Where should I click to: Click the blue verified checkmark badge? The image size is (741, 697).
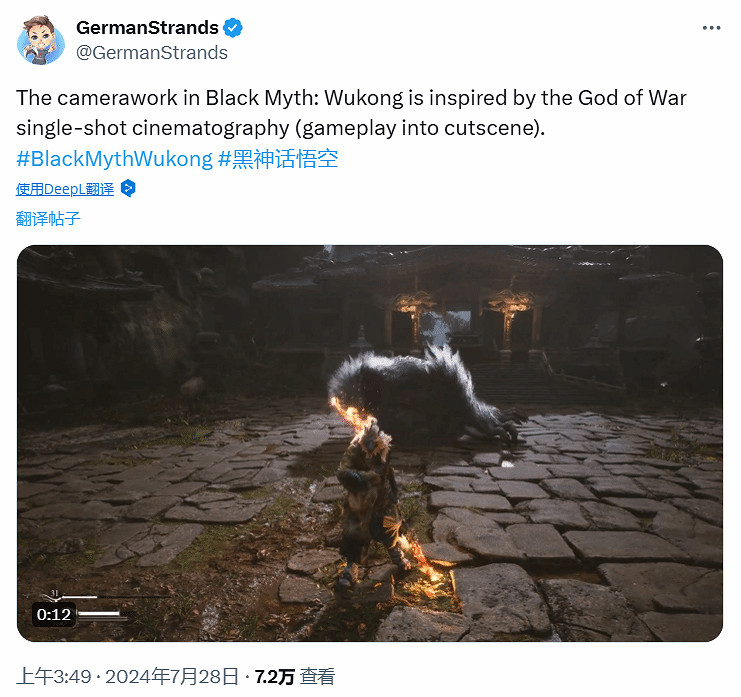pyautogui.click(x=233, y=28)
